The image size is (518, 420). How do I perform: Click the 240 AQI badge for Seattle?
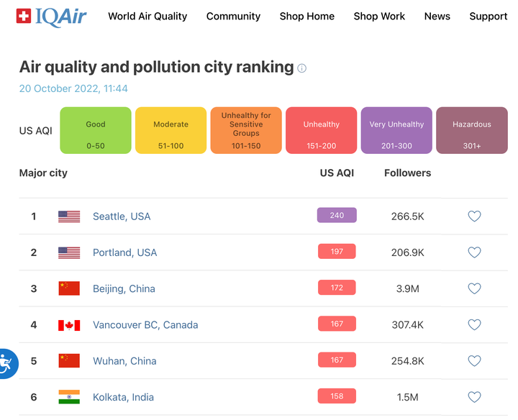tap(337, 215)
